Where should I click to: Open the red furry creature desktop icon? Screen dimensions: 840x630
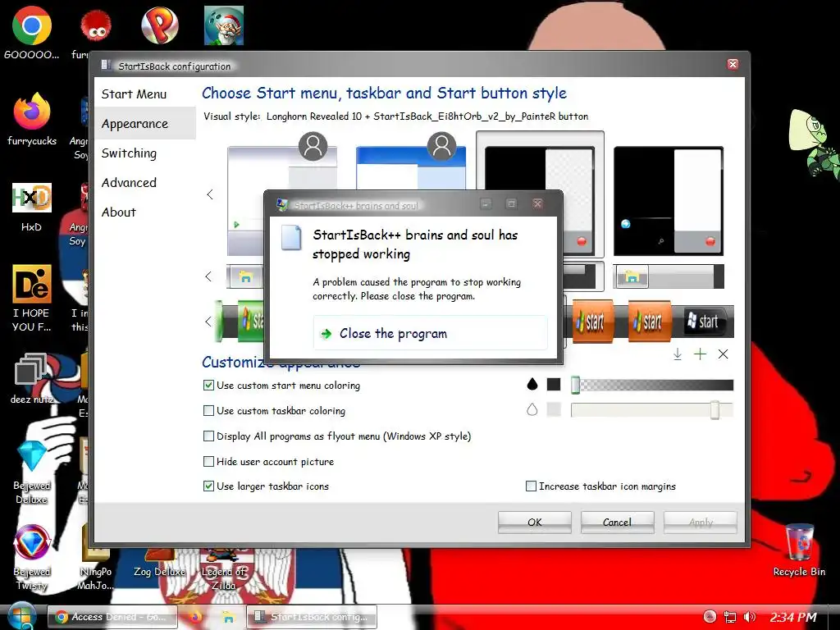click(x=95, y=25)
